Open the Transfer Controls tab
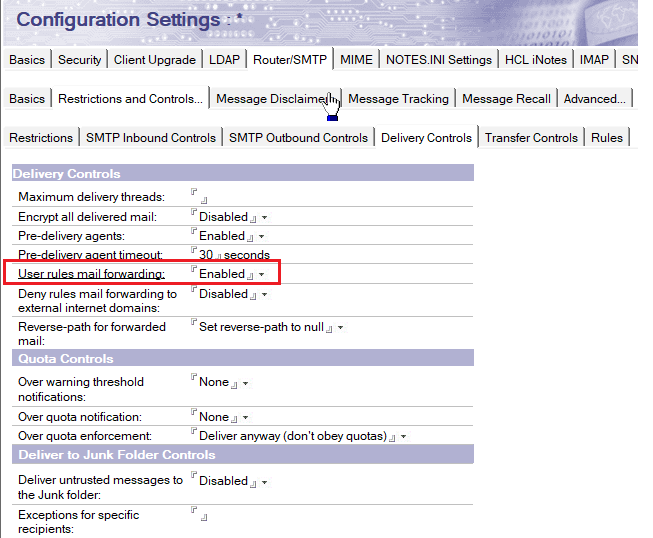This screenshot has width=653, height=538. 531,138
